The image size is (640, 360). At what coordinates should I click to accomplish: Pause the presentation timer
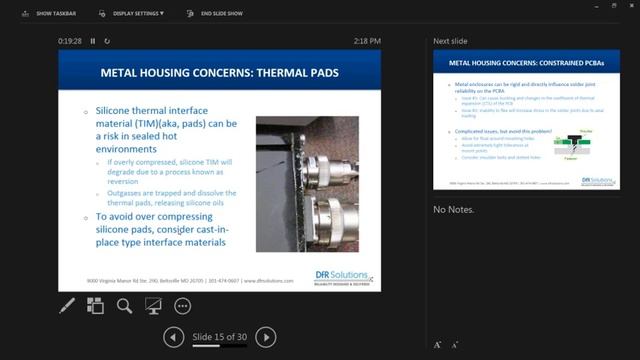pyautogui.click(x=93, y=41)
